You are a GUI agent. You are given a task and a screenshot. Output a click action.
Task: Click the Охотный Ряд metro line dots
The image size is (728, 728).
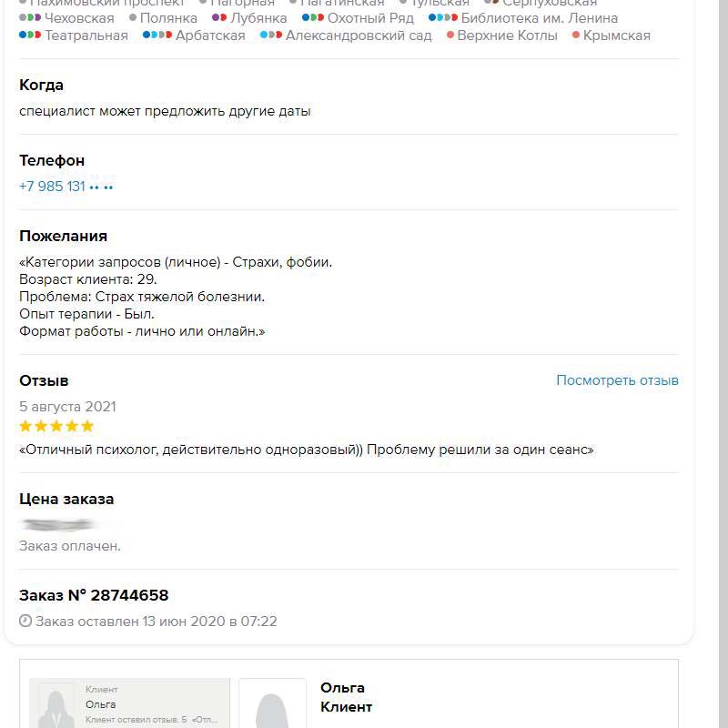tap(312, 18)
